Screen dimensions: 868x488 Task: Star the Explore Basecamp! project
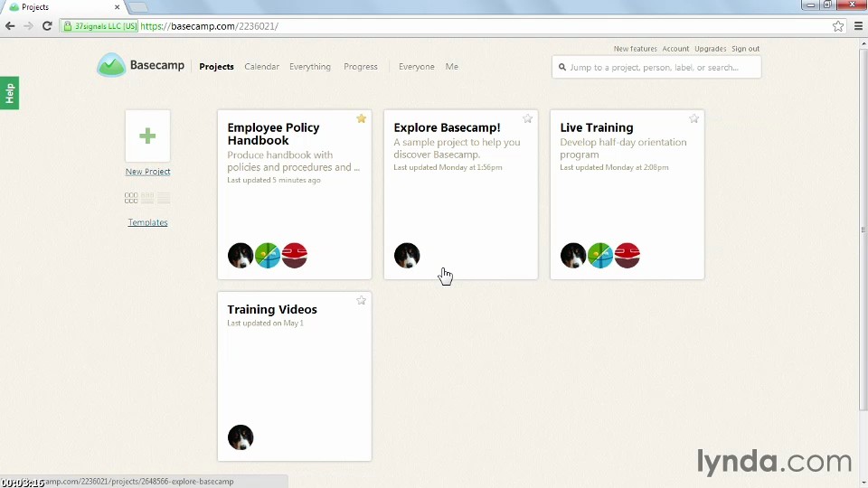[527, 118]
